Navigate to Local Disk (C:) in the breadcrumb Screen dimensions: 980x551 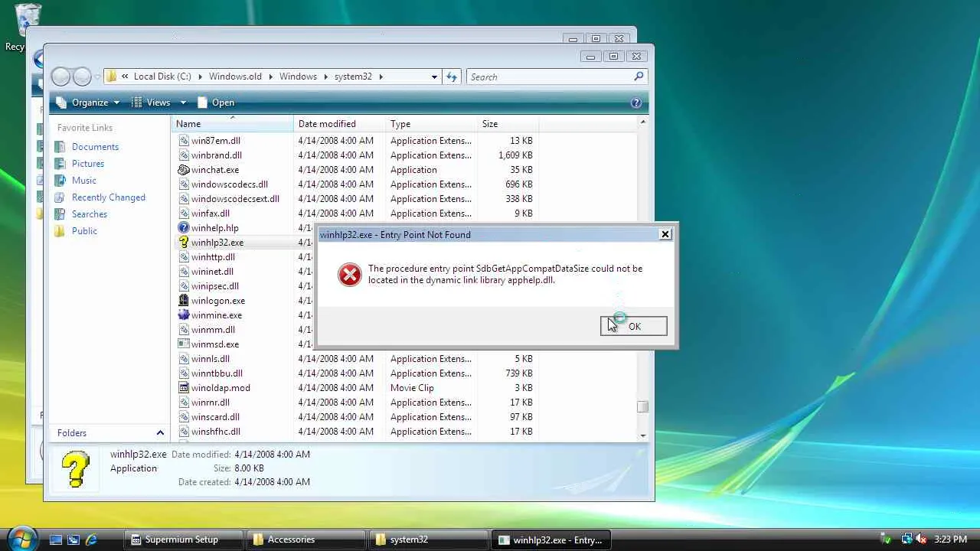pos(162,77)
